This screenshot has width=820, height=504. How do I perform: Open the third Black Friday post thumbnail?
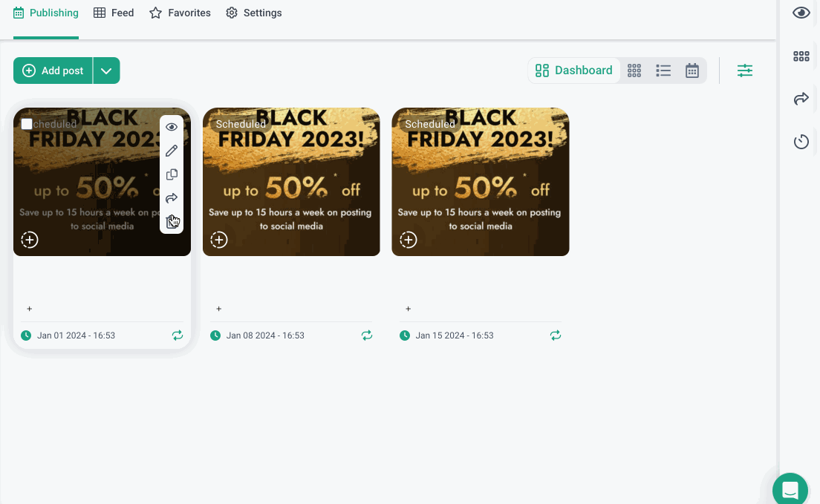coord(481,182)
